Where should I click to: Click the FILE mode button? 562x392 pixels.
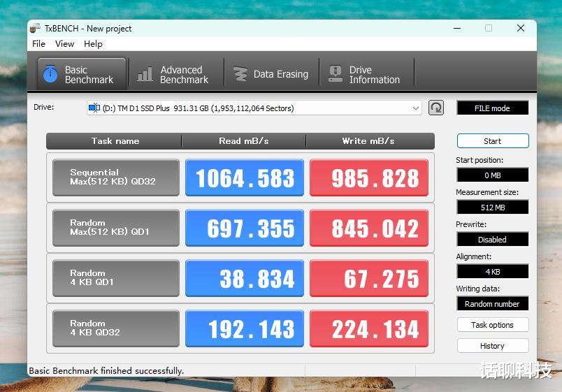tap(493, 108)
